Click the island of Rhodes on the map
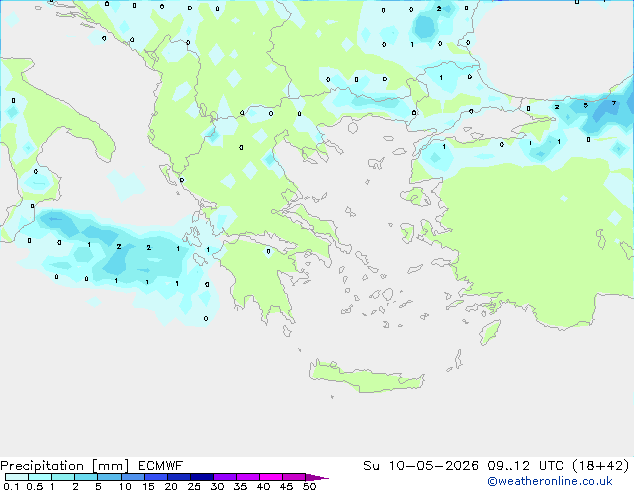The height and width of the screenshot is (490, 634). point(490,332)
